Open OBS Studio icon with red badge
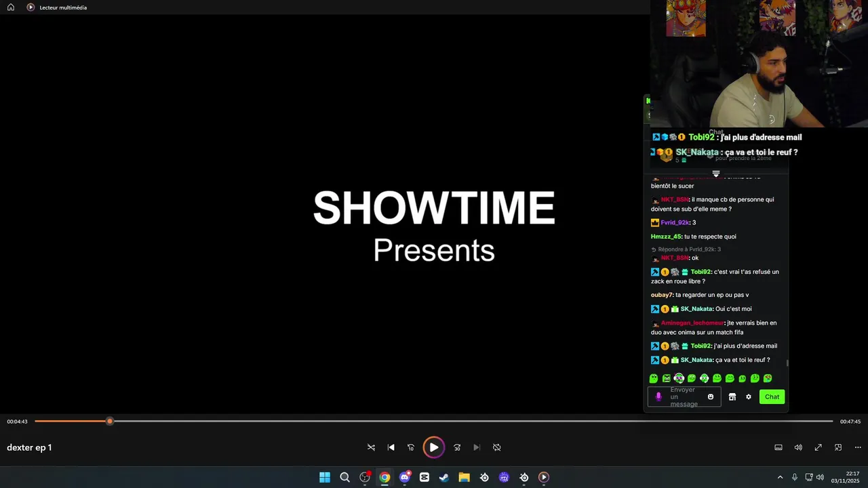Screen dimensions: 868x488 365,477
